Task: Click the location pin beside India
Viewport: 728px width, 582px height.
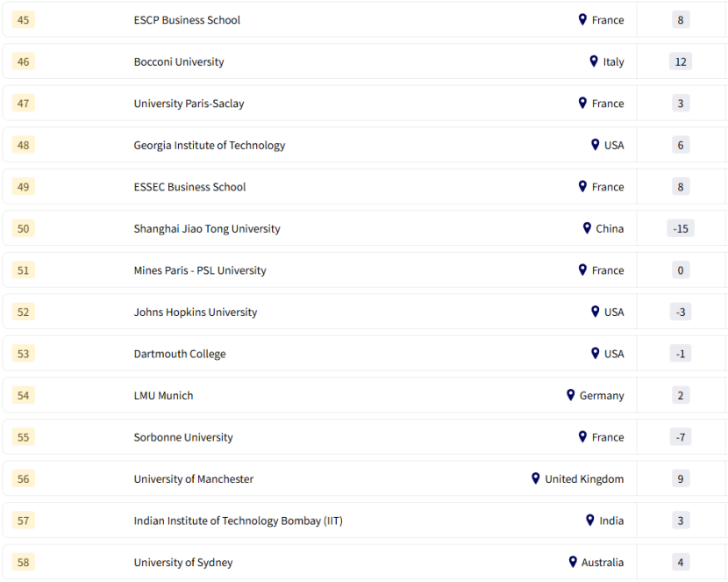Action: (x=590, y=521)
